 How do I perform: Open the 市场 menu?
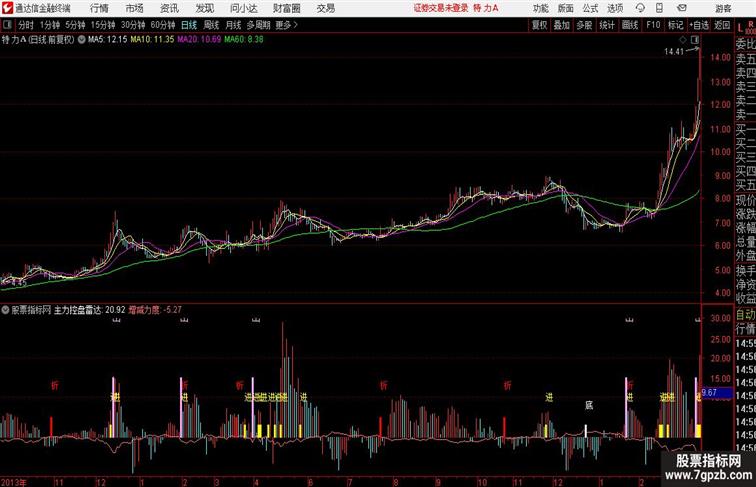click(135, 8)
